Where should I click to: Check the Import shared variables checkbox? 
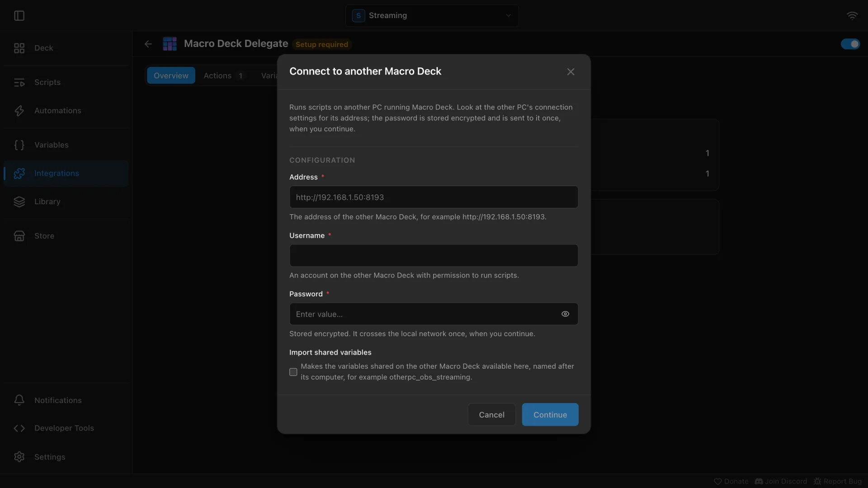pyautogui.click(x=293, y=372)
